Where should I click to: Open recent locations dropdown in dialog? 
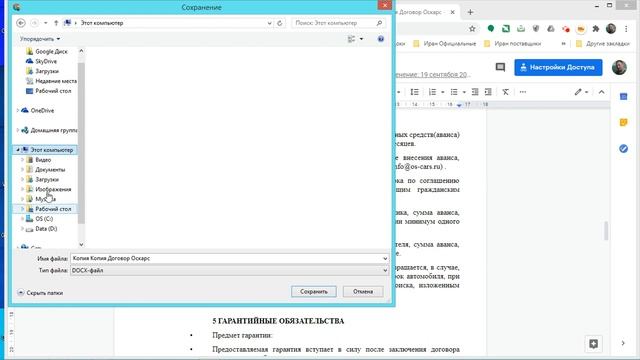click(45, 23)
